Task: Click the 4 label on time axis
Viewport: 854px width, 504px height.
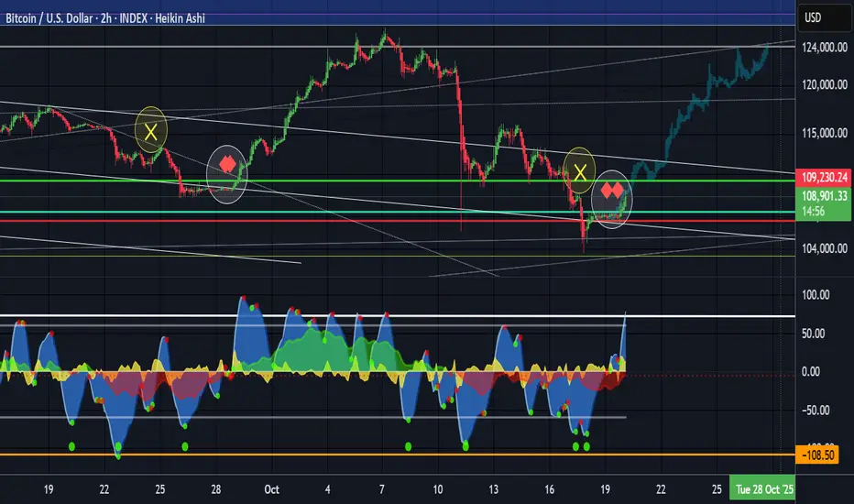Action: (x=327, y=489)
